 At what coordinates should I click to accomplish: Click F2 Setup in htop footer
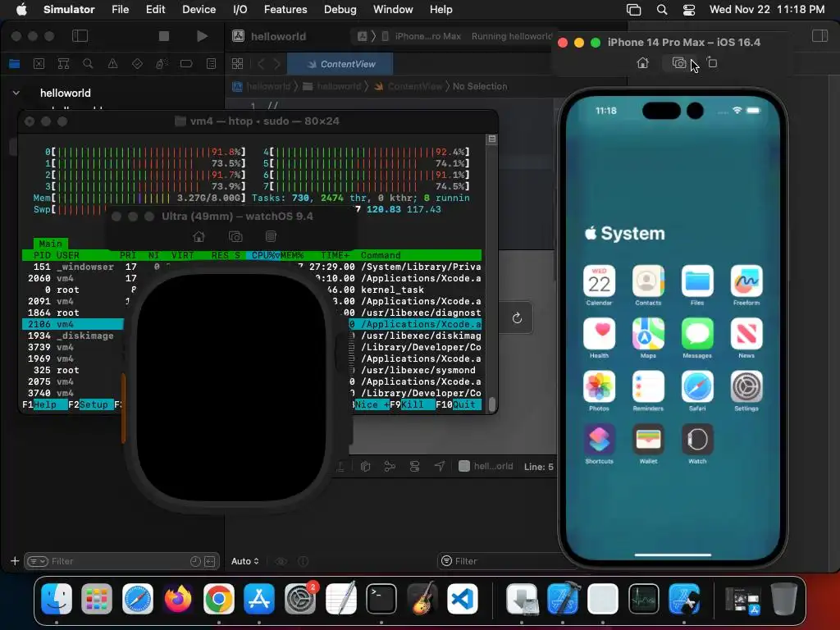pos(90,404)
